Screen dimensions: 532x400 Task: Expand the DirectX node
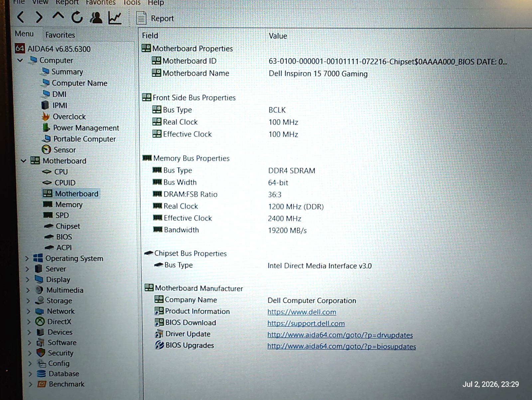29,322
